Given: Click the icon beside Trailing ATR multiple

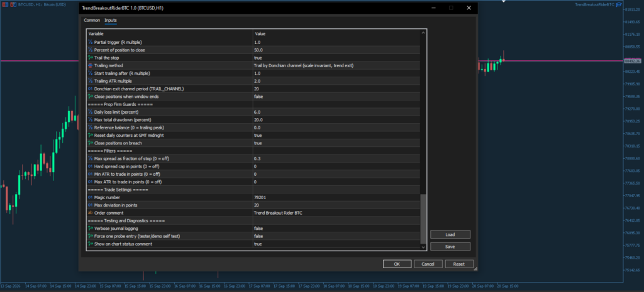Looking at the screenshot, I should pos(91,81).
